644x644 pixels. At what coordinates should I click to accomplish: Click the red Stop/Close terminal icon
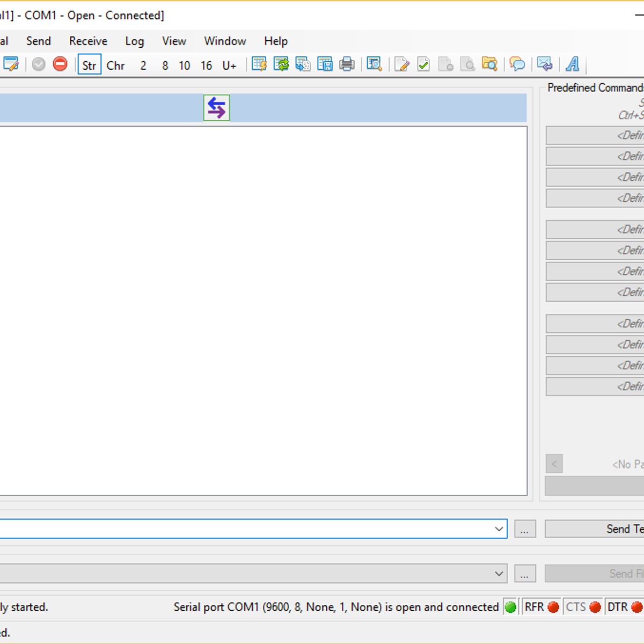(x=60, y=64)
